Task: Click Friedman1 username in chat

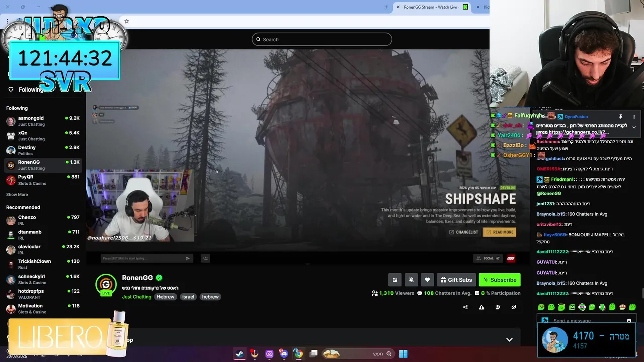Action: (x=562, y=179)
